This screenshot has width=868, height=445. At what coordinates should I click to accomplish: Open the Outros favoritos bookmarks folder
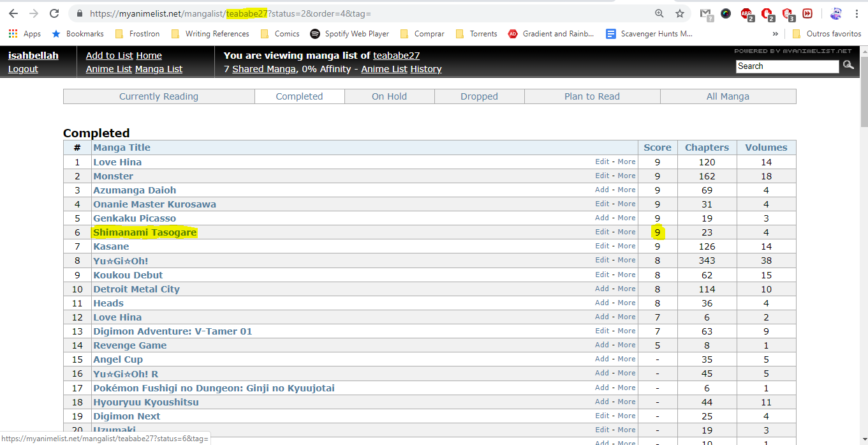827,34
